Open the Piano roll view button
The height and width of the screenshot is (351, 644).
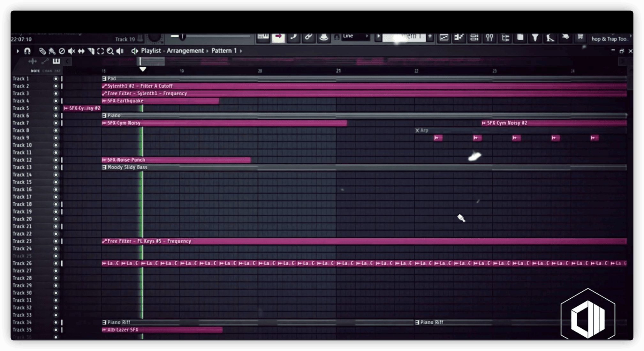point(459,37)
